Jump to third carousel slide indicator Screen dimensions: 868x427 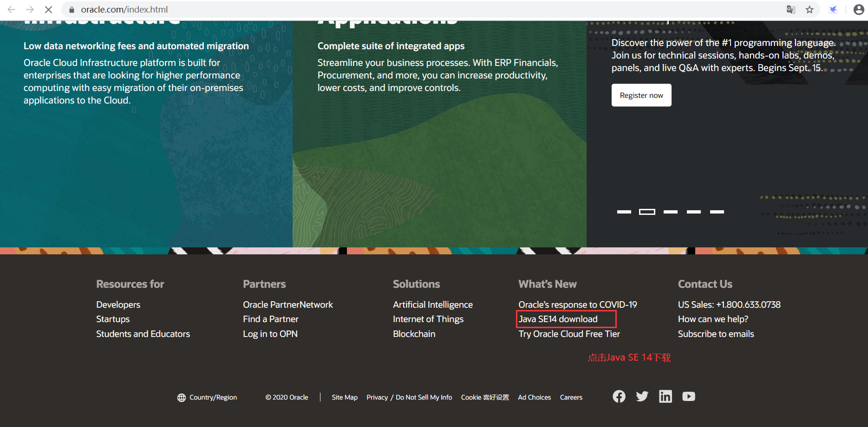pos(671,212)
